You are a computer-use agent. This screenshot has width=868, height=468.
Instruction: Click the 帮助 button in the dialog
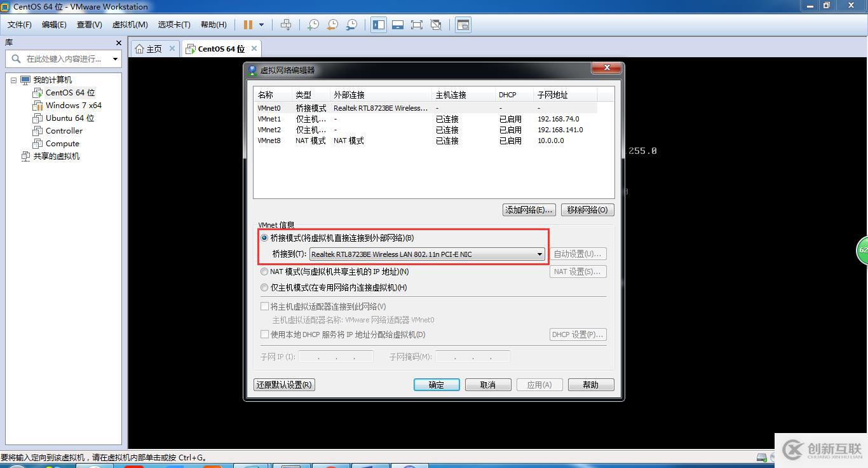pyautogui.click(x=591, y=385)
